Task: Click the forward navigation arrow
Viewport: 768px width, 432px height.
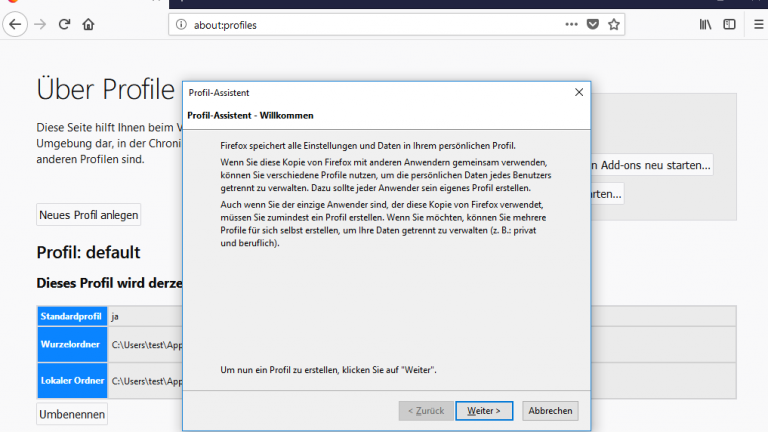Action: [x=40, y=24]
